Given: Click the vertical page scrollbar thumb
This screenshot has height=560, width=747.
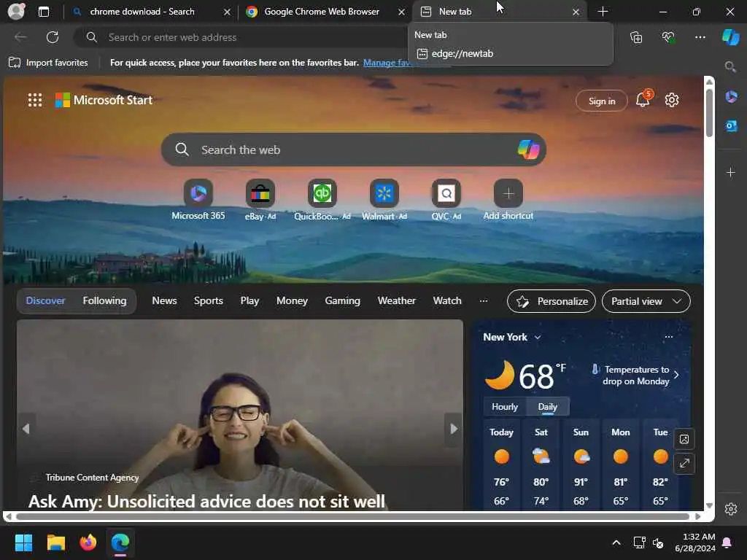Looking at the screenshot, I should [x=709, y=113].
